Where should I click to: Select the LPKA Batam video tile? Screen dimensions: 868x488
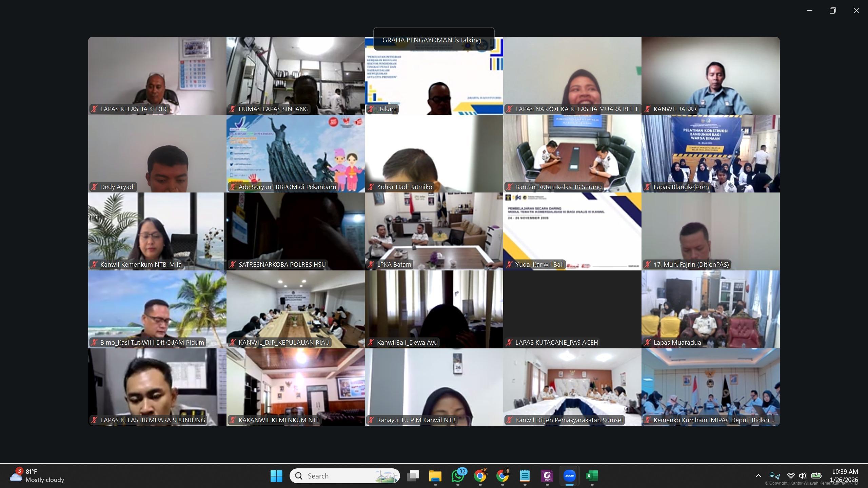(434, 231)
